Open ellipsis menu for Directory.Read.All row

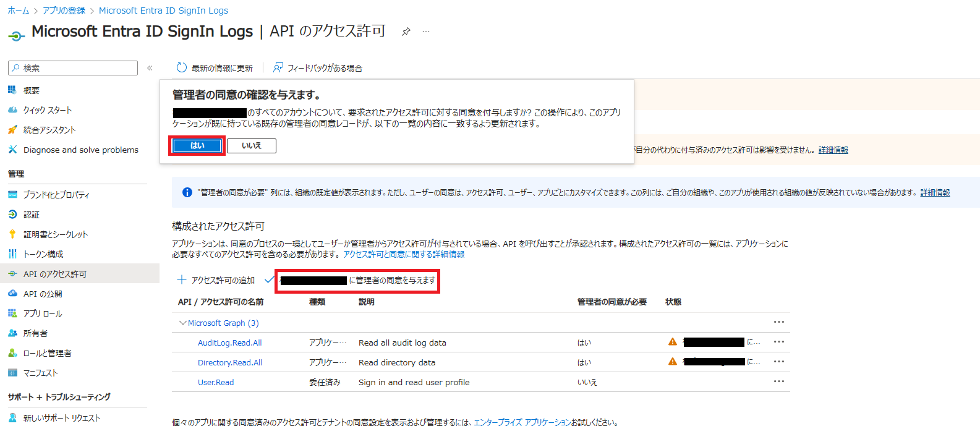(x=778, y=362)
